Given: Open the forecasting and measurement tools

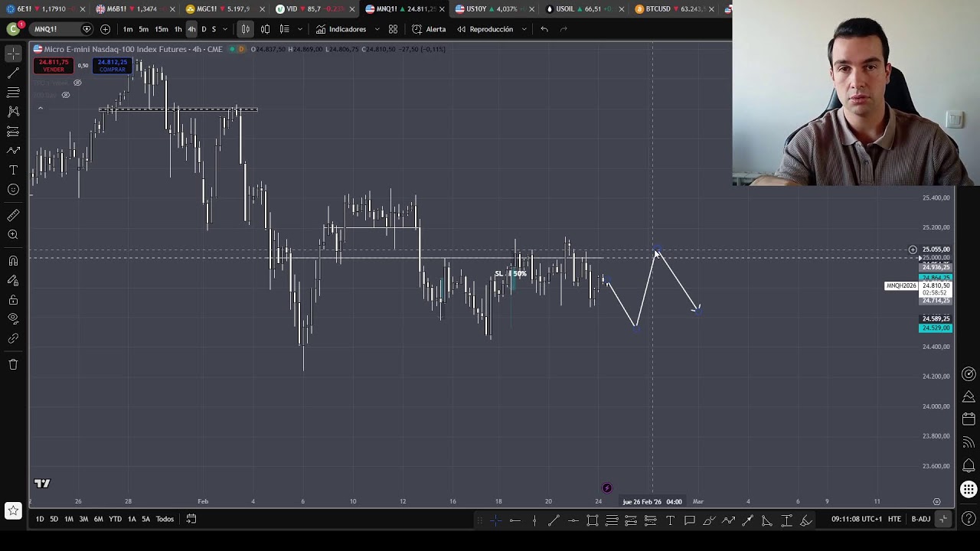Looking at the screenshot, I should coord(13,132).
